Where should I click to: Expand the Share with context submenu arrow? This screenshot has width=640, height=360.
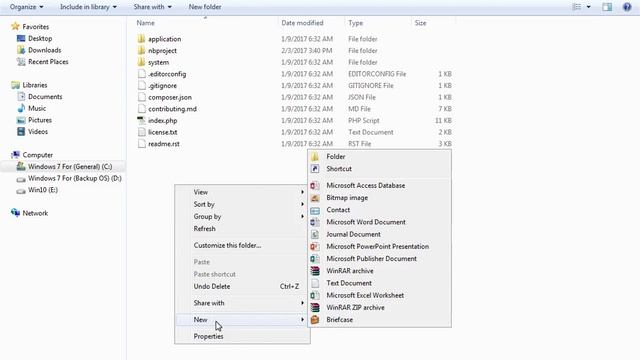pos(302,303)
